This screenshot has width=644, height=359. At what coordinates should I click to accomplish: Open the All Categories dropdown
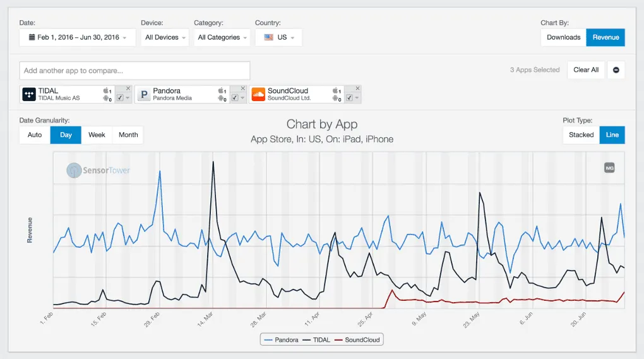point(222,37)
